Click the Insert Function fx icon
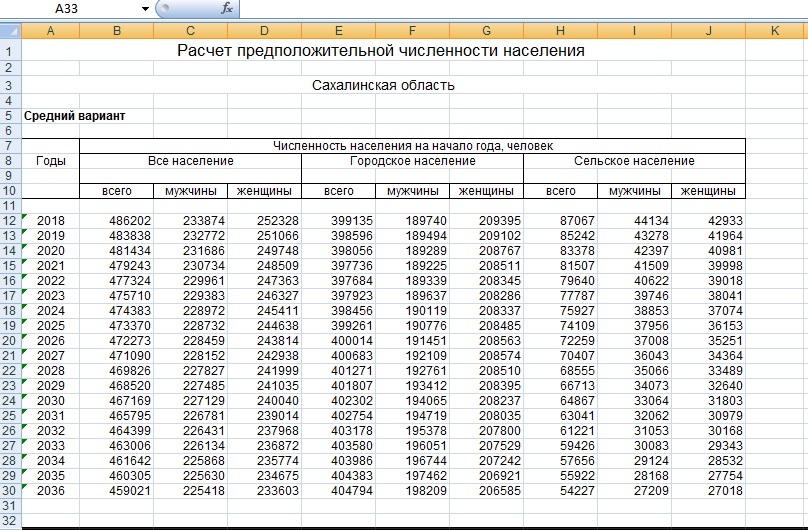The image size is (808, 530). click(x=226, y=9)
